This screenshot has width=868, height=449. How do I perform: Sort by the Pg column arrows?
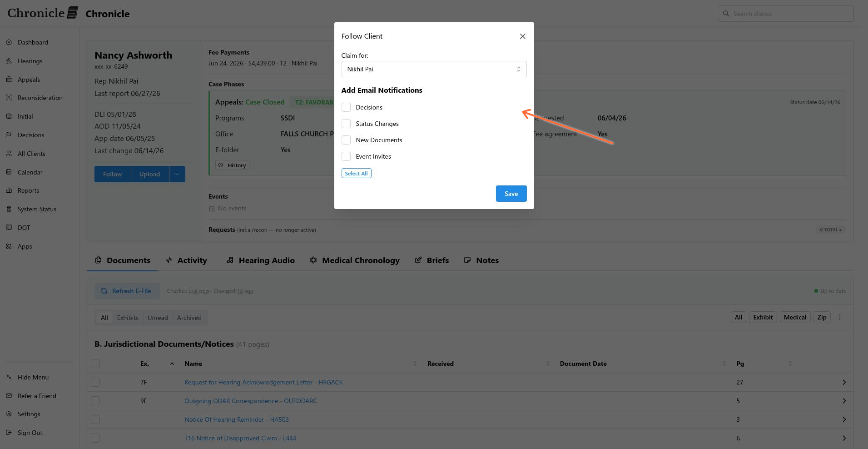point(790,364)
